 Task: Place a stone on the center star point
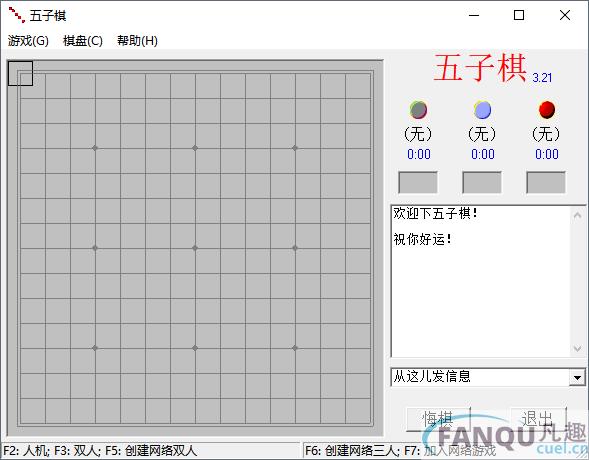pyautogui.click(x=195, y=248)
